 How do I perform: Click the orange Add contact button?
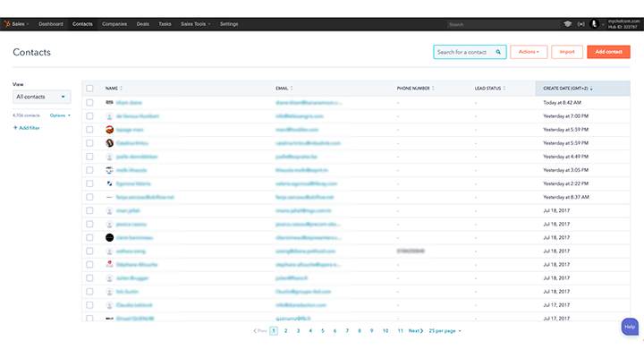pyautogui.click(x=609, y=52)
